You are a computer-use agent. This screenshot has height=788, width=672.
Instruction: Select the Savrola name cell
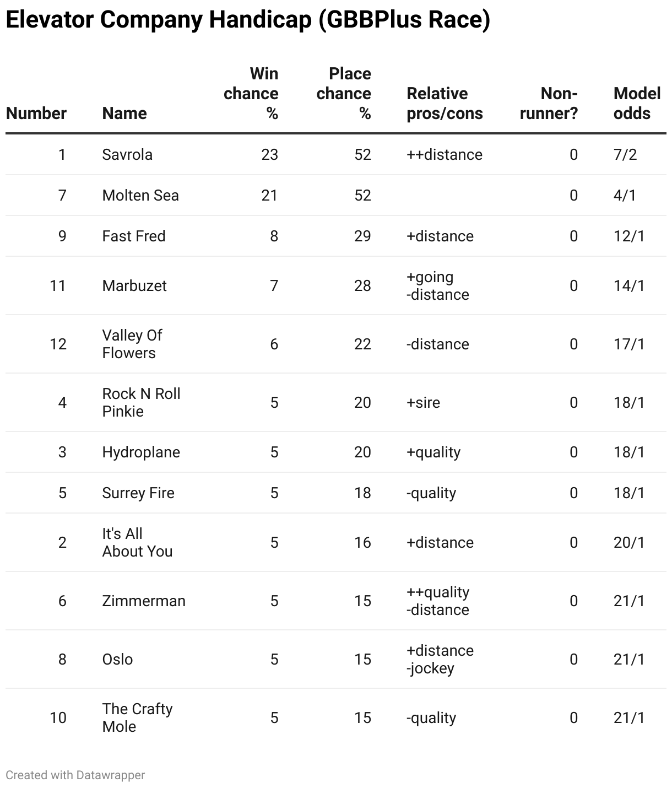tap(127, 155)
